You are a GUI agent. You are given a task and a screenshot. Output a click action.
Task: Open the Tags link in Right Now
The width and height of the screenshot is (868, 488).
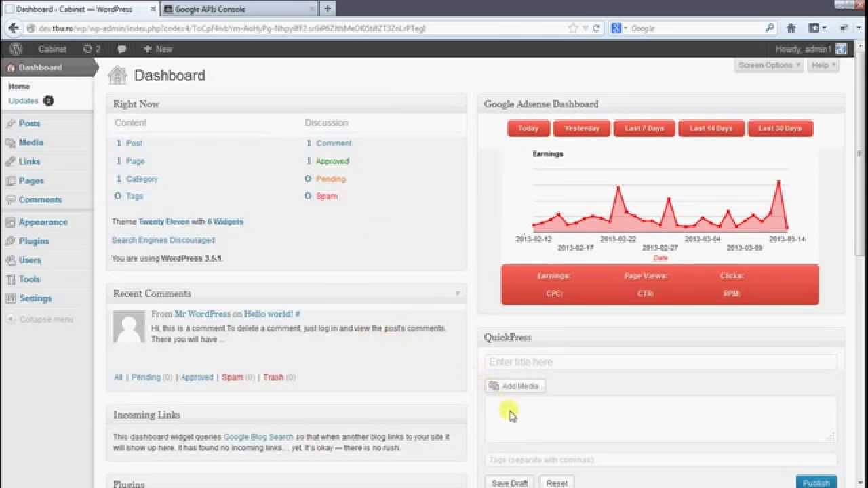click(134, 196)
